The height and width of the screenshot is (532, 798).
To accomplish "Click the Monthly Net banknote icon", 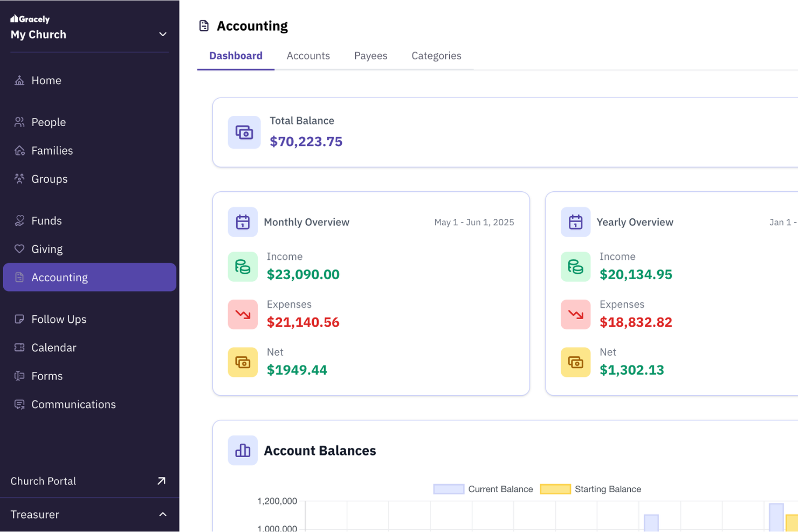I will point(243,362).
